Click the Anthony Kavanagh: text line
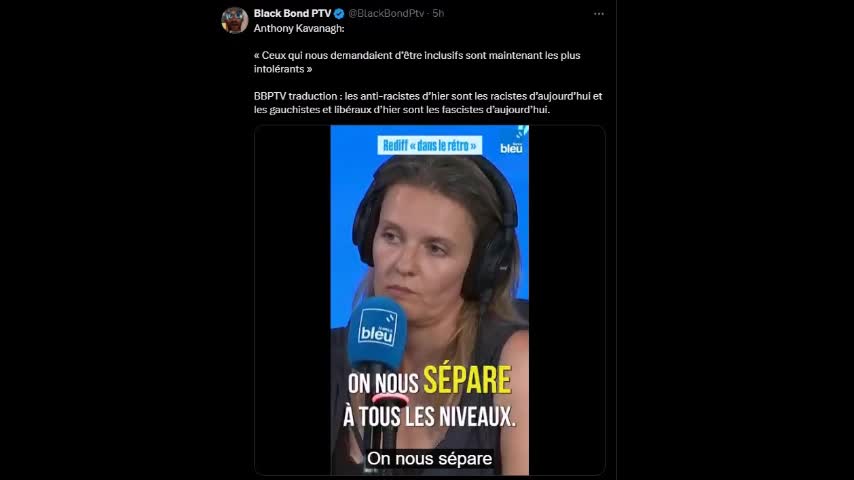854x480 pixels. click(x=299, y=28)
